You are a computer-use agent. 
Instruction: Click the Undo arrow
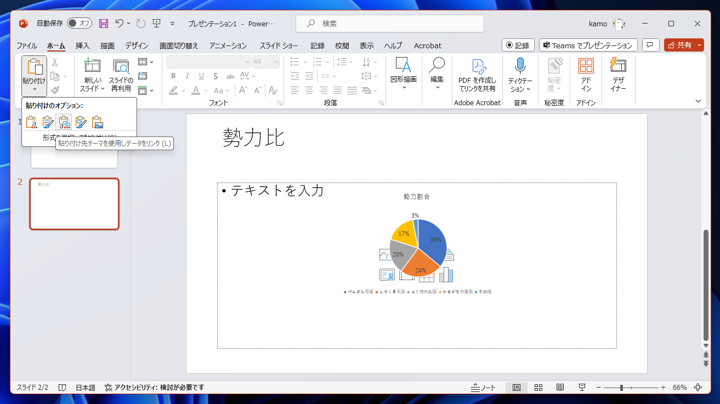click(119, 23)
